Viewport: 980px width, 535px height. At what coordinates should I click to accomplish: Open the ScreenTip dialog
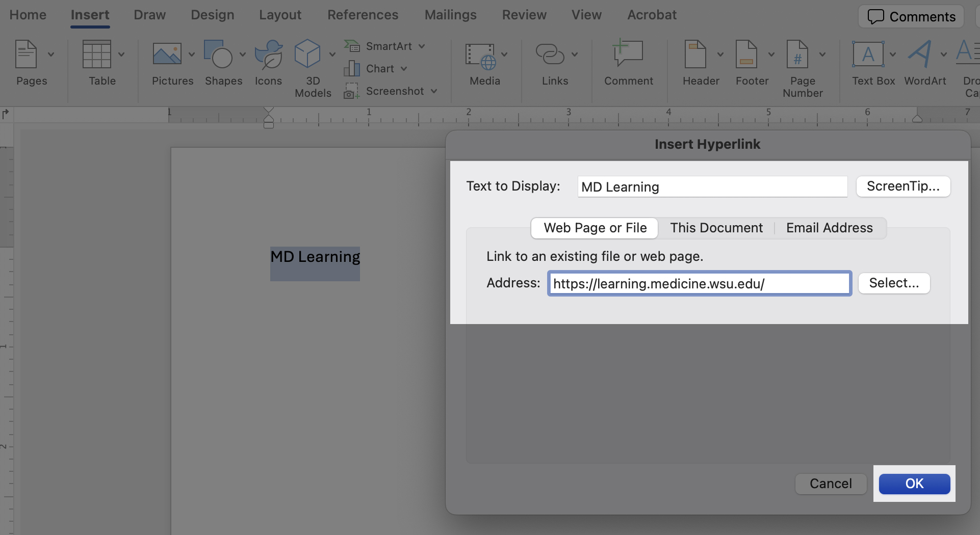coord(902,186)
